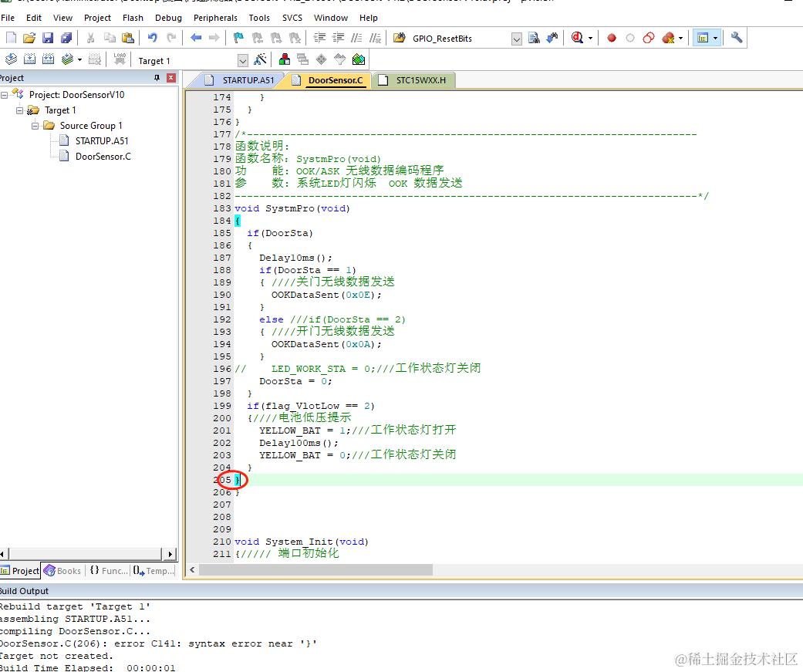Click the Open file folder icon

(x=29, y=38)
